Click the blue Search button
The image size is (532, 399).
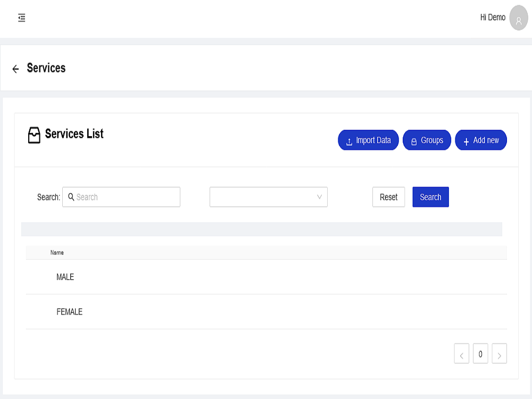(430, 197)
